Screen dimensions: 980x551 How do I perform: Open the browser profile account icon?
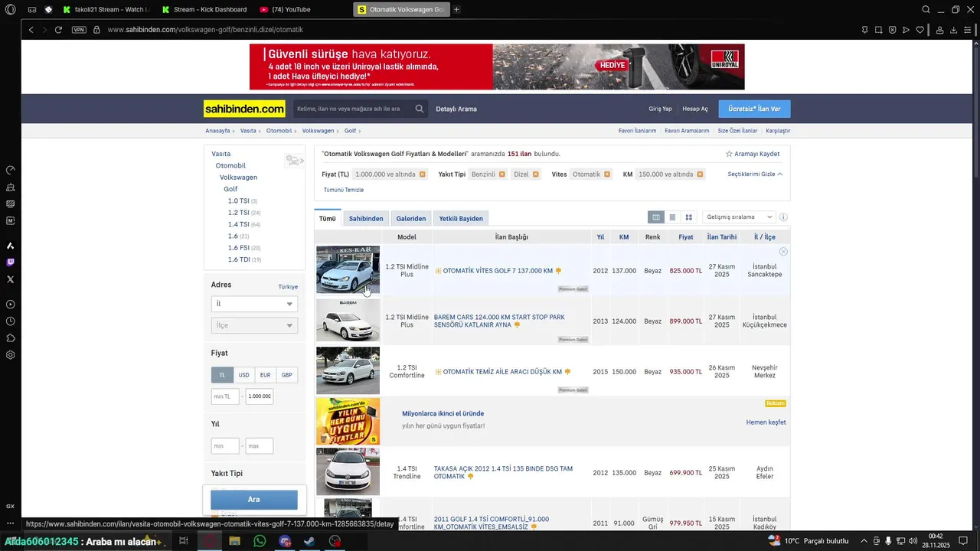tap(939, 30)
